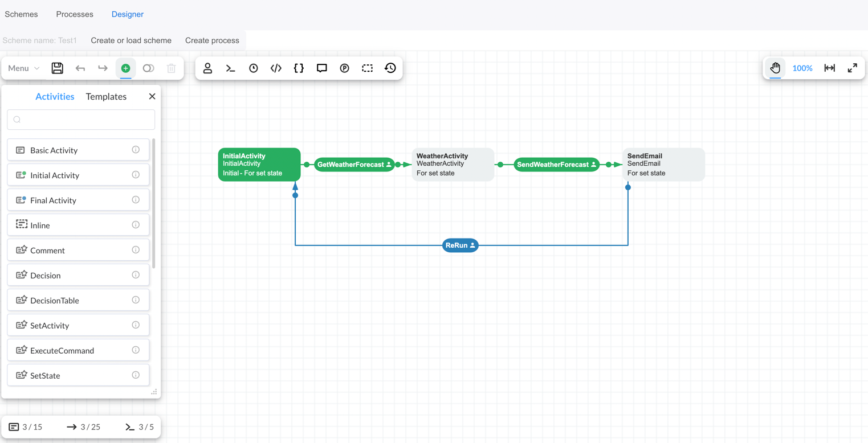Toggle the green add elements button
The width and height of the screenshot is (868, 443).
click(x=125, y=68)
